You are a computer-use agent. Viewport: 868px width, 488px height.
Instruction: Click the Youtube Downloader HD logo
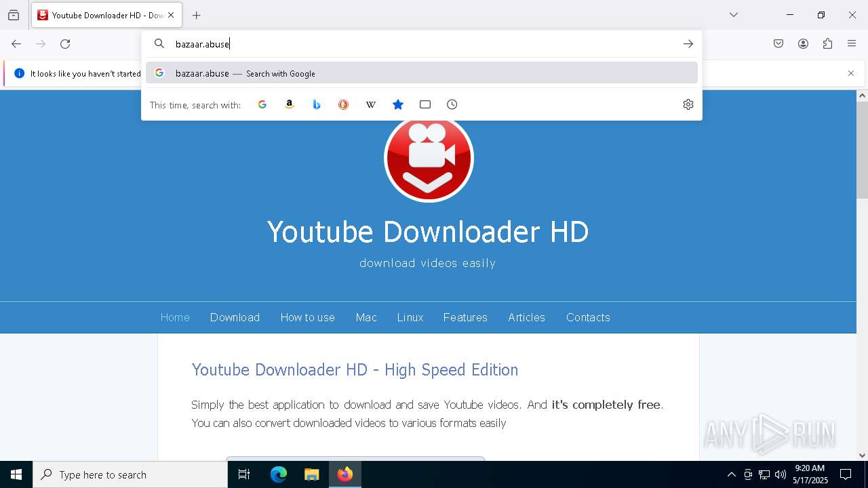coord(429,160)
